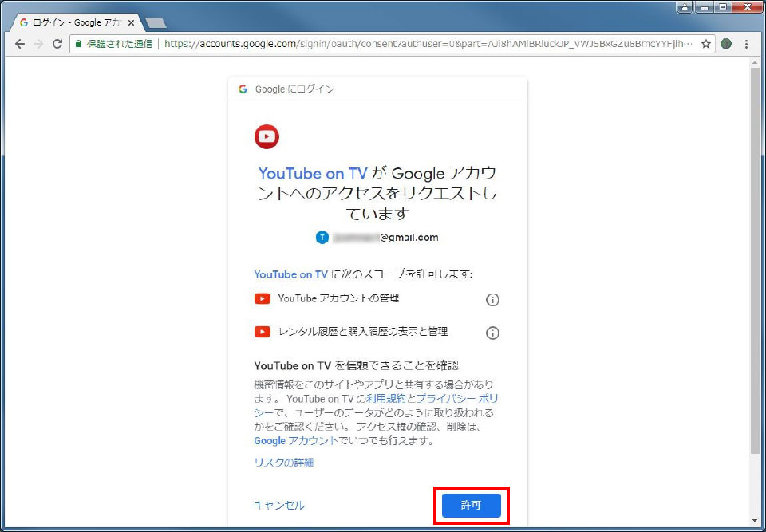Open the リスクの詳細 link

click(284, 462)
